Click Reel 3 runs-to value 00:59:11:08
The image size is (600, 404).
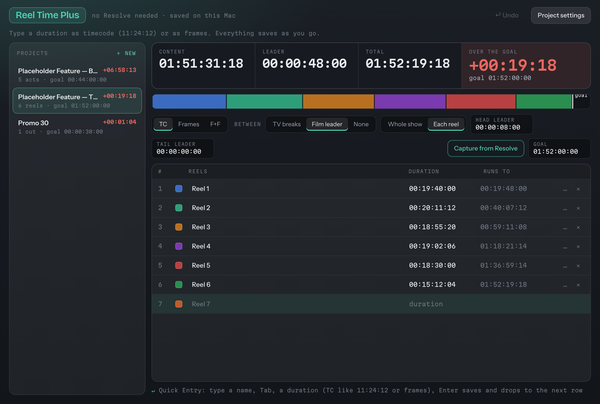[503, 227]
